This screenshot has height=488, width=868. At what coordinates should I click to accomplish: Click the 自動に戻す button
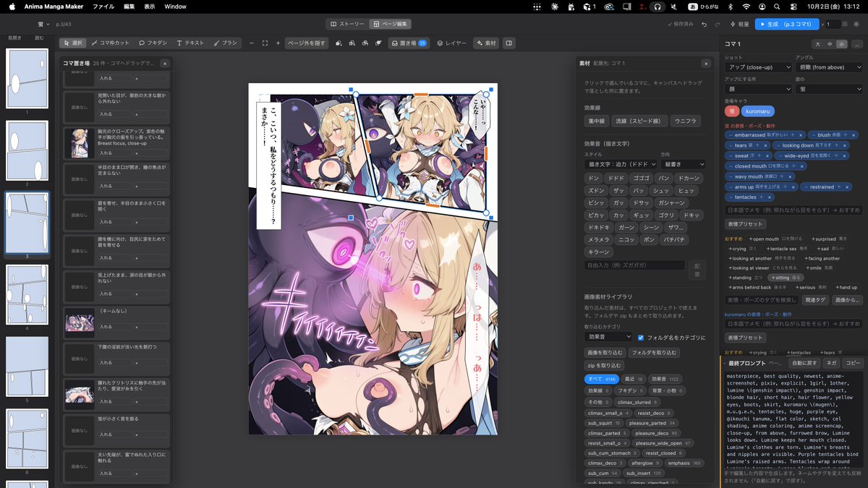(804, 362)
